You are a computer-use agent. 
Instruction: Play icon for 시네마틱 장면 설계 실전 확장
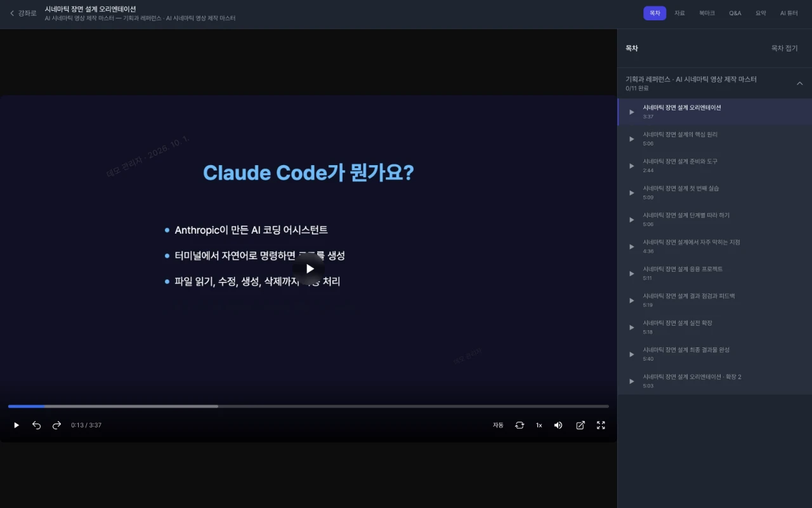pos(631,327)
